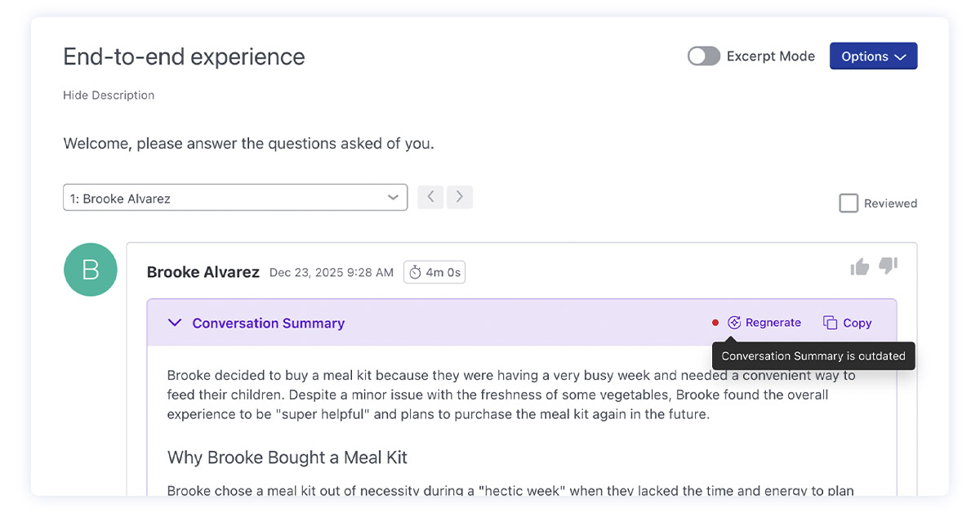Go to next participant arrow
Viewport: 980px width, 513px height.
point(460,197)
